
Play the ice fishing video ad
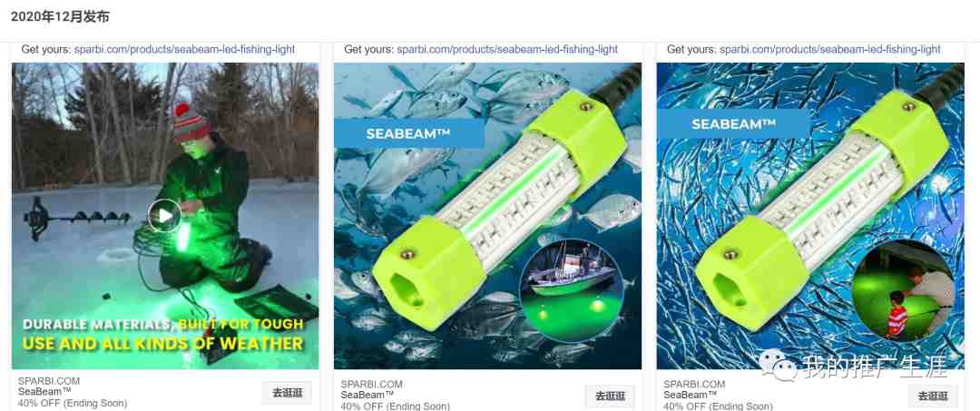165,216
